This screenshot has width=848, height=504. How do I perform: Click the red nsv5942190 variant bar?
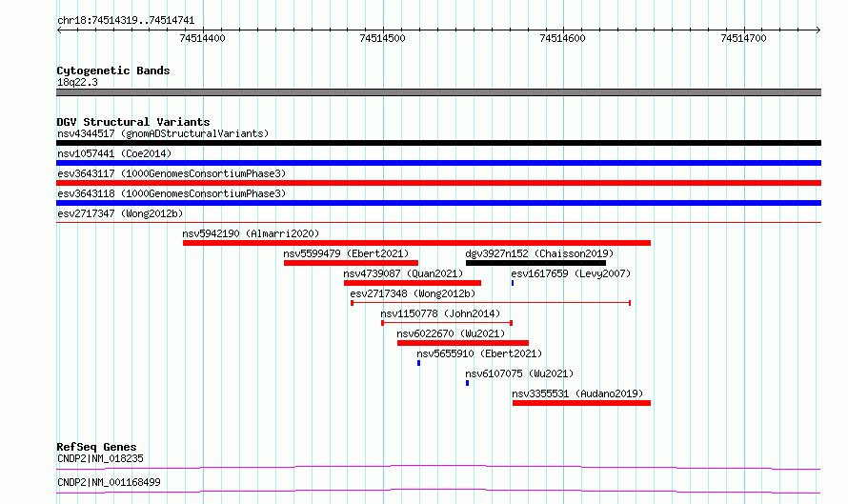[x=416, y=243]
